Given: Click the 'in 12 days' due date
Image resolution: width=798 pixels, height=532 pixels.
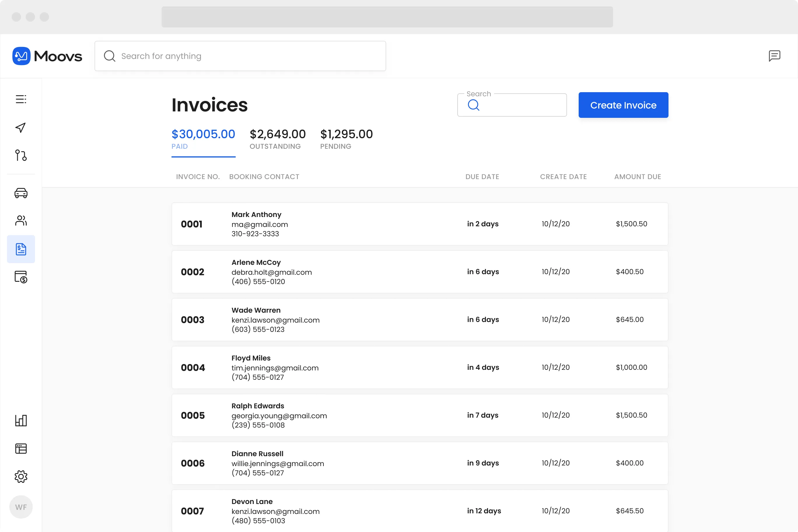Looking at the screenshot, I should point(484,511).
